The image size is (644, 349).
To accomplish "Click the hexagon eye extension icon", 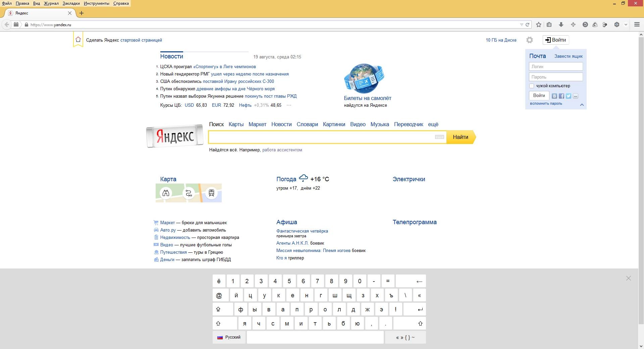I will pos(616,24).
